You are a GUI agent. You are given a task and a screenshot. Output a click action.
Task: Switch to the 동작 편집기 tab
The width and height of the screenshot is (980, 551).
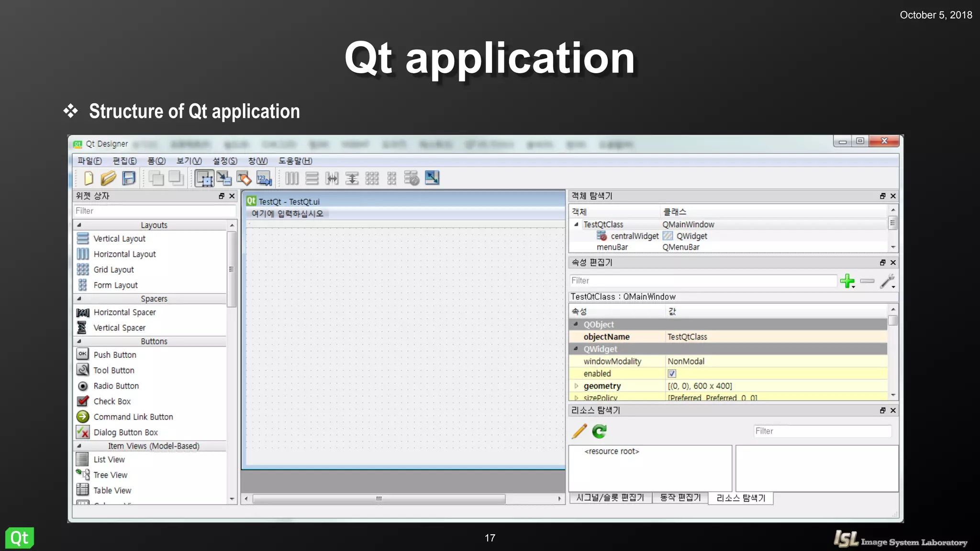pyautogui.click(x=680, y=498)
